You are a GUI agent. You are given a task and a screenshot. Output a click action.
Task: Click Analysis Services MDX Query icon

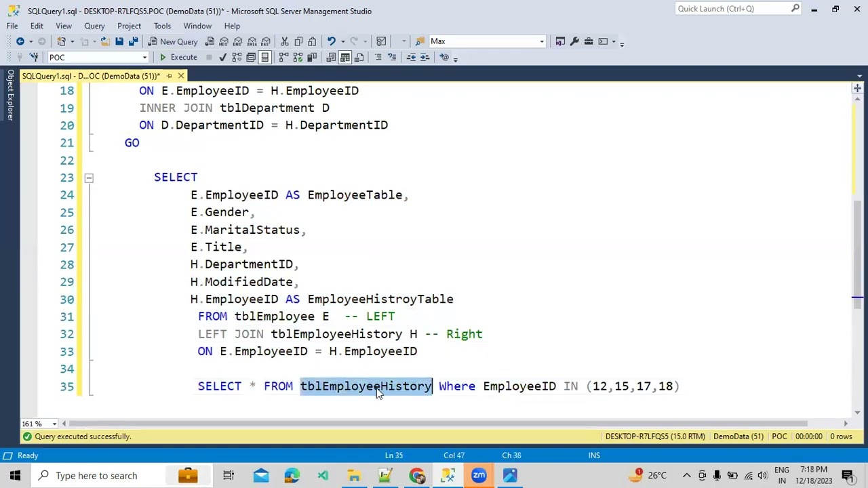[x=224, y=41]
